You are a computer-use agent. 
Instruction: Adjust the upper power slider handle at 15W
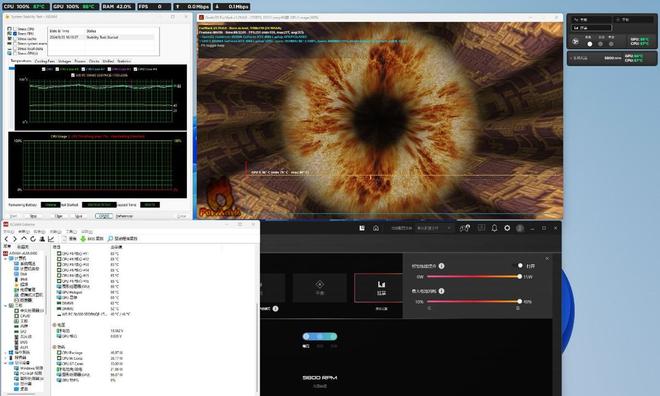[x=519, y=276]
